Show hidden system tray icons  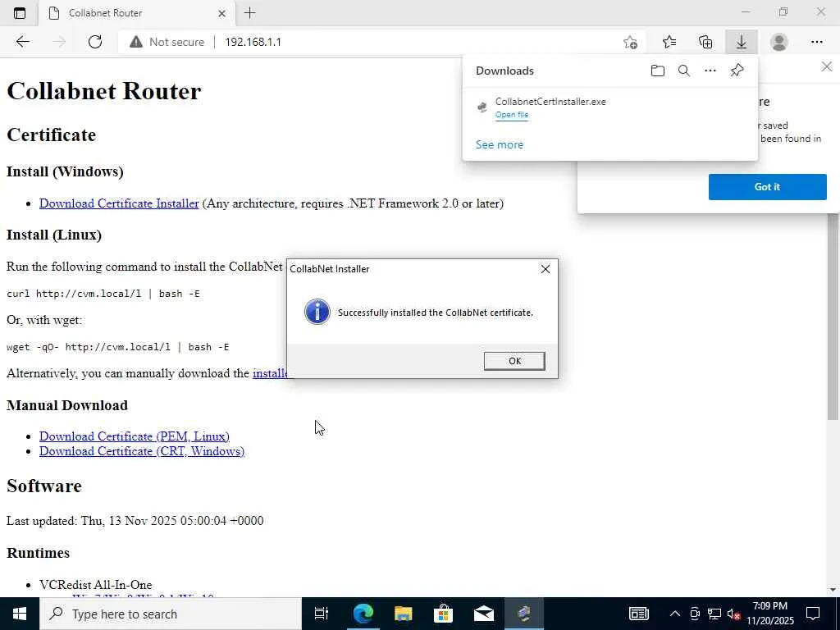pos(675,614)
